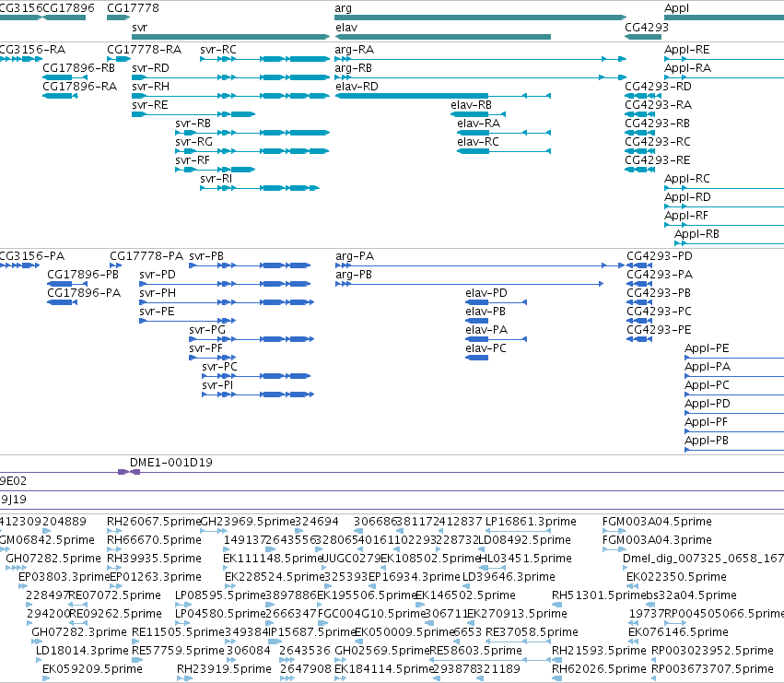Screen dimensions: 784x683
Task: Click EST LD08492.5prime label
Action: (525, 540)
